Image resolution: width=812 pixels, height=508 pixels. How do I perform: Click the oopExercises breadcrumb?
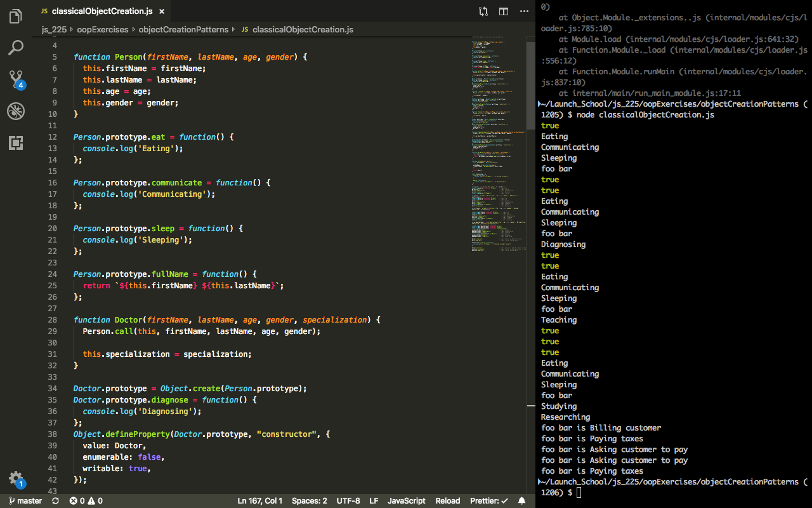[x=103, y=29]
